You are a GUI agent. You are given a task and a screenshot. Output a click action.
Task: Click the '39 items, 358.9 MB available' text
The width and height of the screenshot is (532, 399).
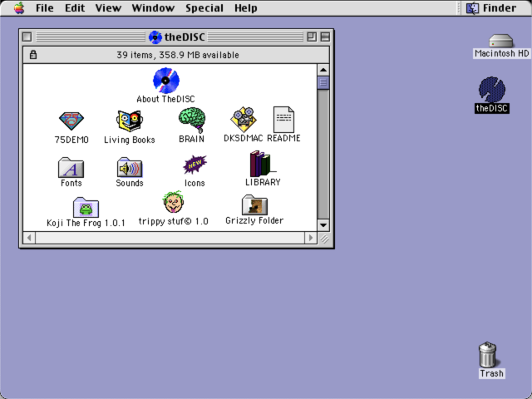pyautogui.click(x=178, y=55)
